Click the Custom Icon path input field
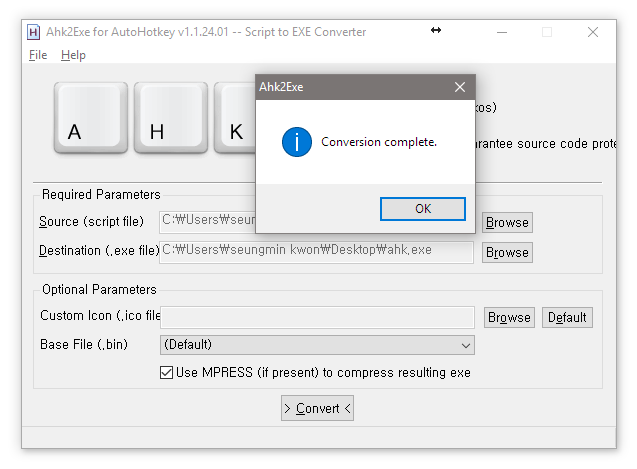Screen dimensions: 637x469 click(x=317, y=317)
